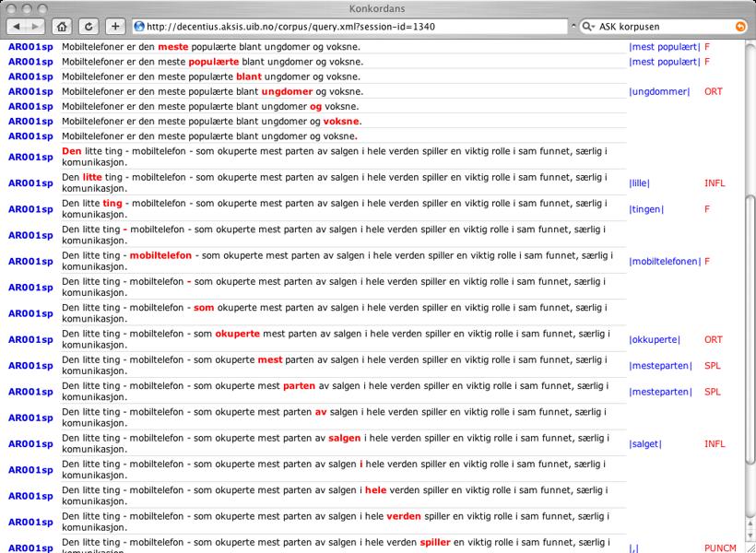Click the orange SnapBack icon in search field

(x=740, y=27)
